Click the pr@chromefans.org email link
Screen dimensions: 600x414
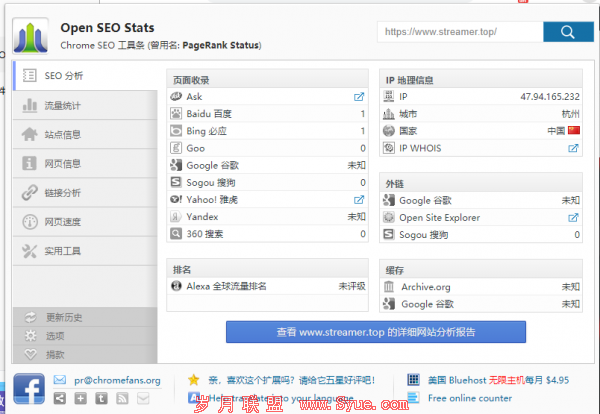click(117, 380)
